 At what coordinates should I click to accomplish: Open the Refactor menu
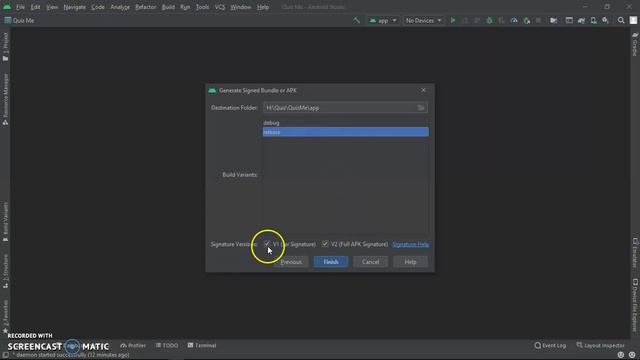pos(146,7)
